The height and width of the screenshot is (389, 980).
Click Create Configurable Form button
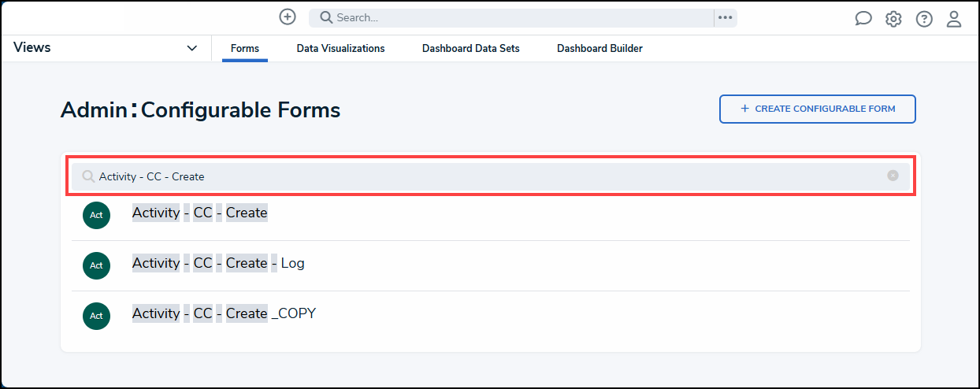(x=817, y=109)
